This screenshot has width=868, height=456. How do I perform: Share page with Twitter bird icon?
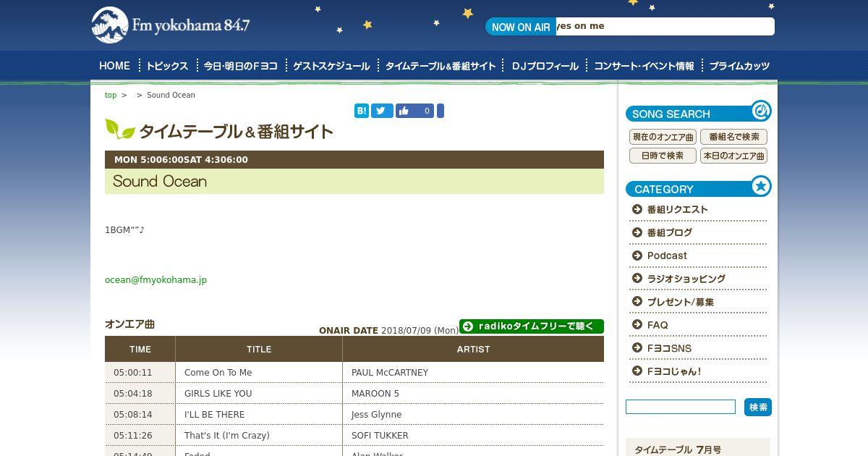382,111
